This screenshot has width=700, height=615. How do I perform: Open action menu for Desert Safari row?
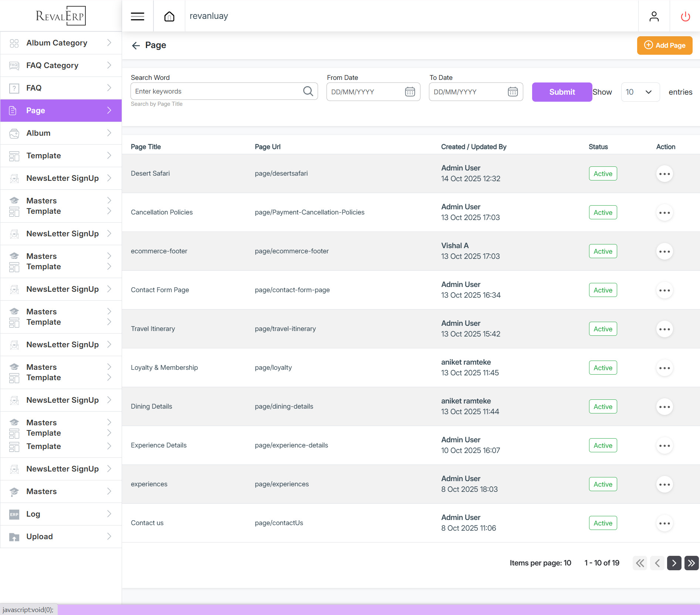(x=664, y=174)
